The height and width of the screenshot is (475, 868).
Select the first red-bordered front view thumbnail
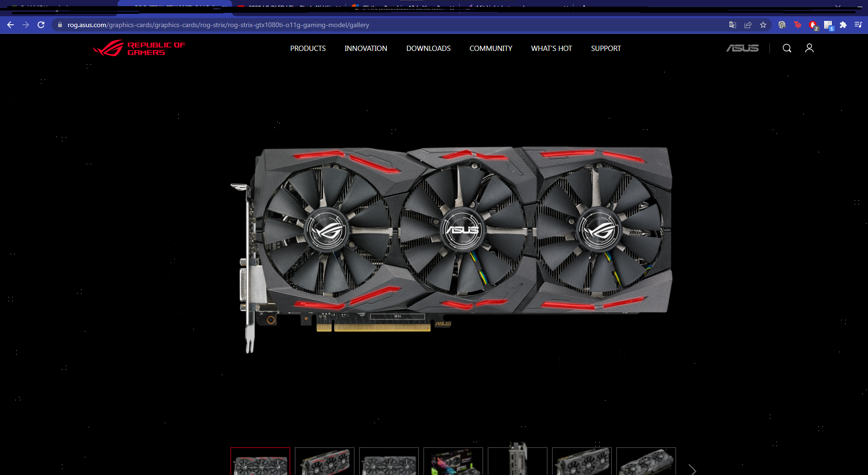click(x=260, y=461)
